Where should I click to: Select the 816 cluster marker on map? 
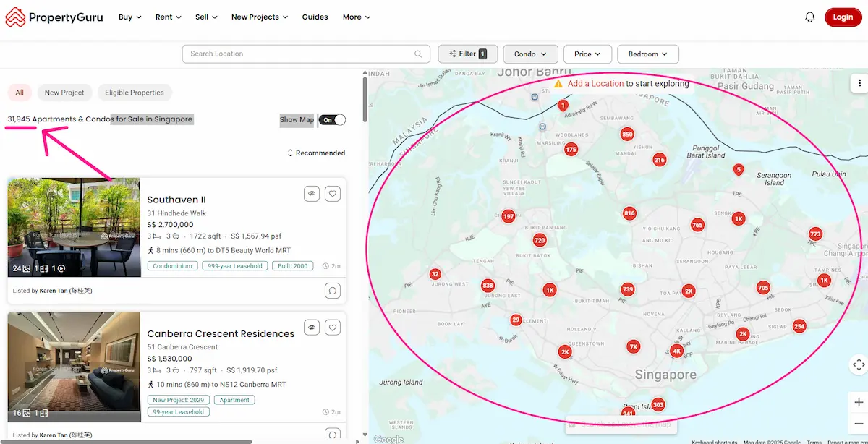coord(629,213)
